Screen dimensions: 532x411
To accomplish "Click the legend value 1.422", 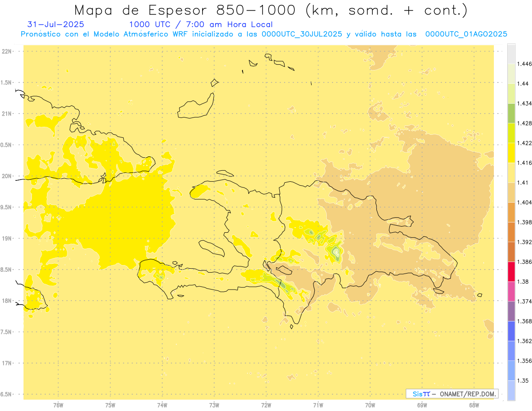I will pos(524,143).
